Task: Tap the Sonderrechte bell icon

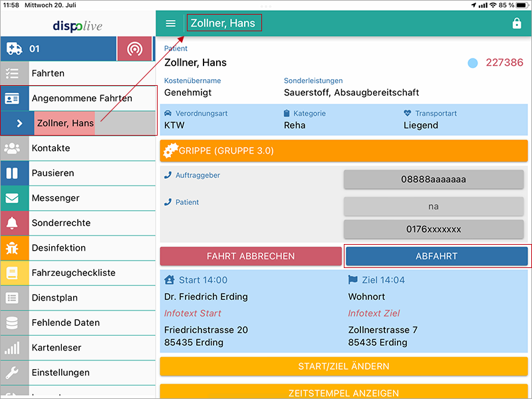Action: click(x=12, y=223)
